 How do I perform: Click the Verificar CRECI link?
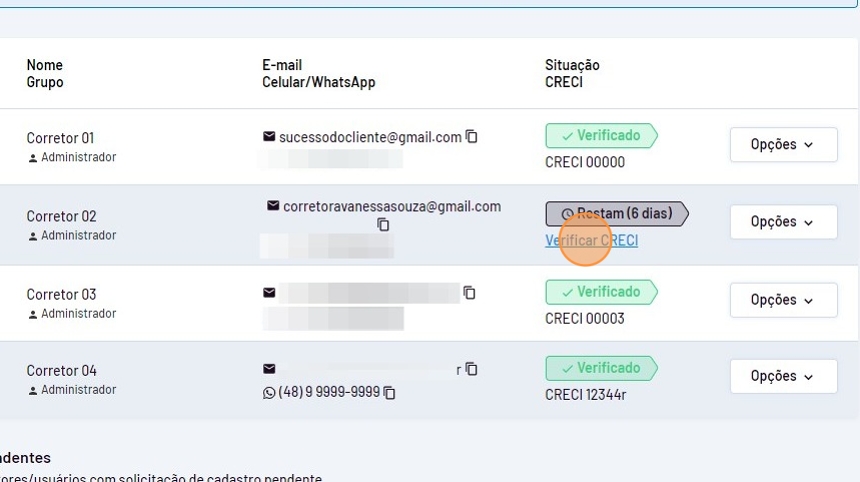pyautogui.click(x=591, y=241)
